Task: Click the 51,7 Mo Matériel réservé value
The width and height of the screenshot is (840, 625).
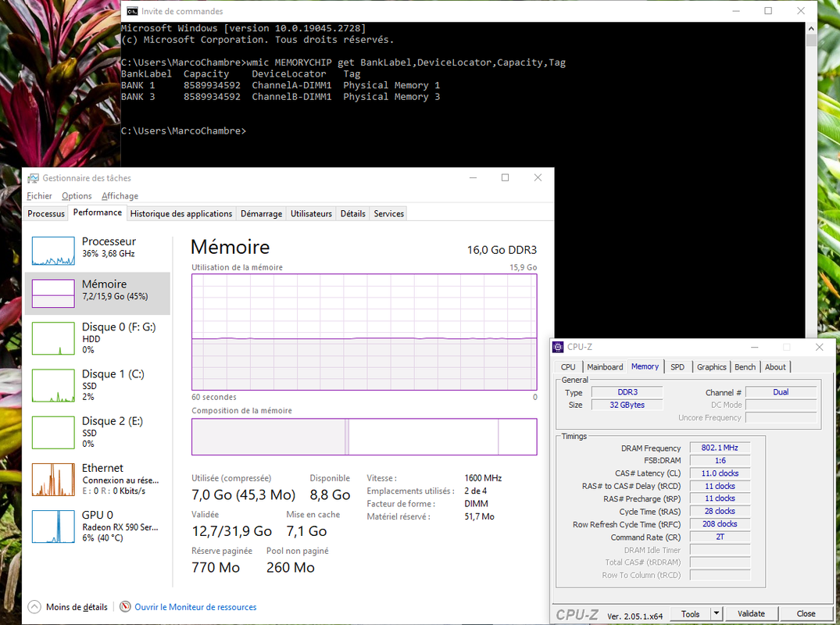Action: 479,516
